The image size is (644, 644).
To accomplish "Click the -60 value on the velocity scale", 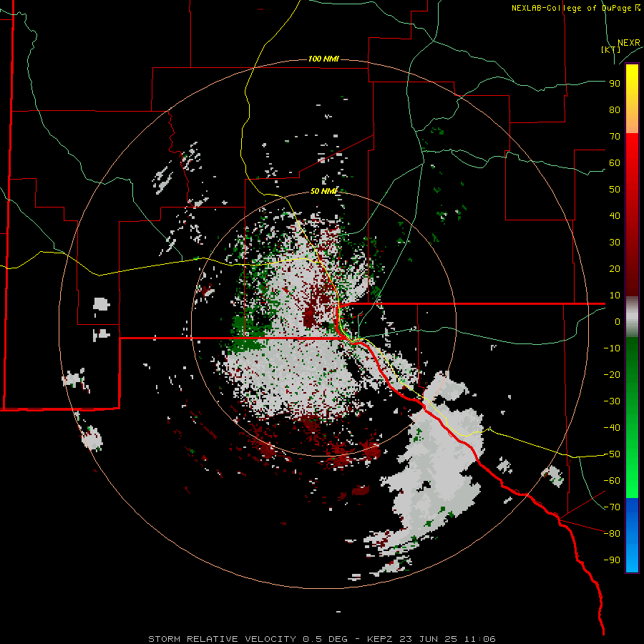I will coord(612,481).
